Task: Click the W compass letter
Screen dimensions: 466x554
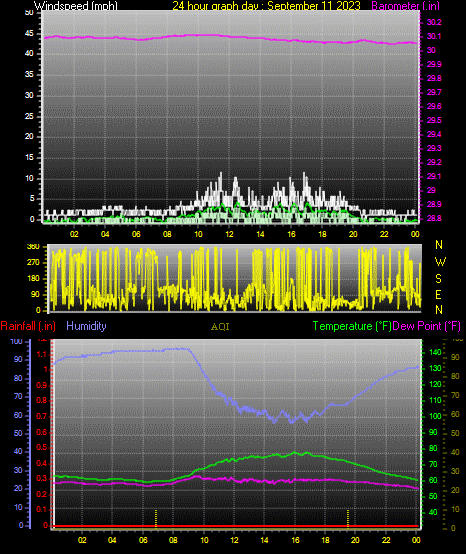Action: 440,262
